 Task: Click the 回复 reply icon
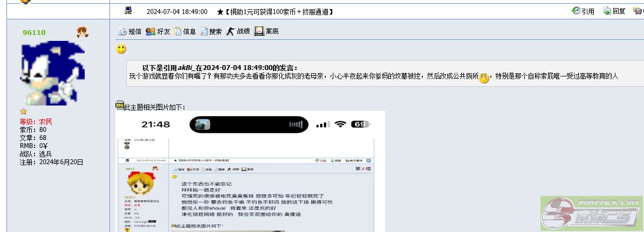coord(607,11)
